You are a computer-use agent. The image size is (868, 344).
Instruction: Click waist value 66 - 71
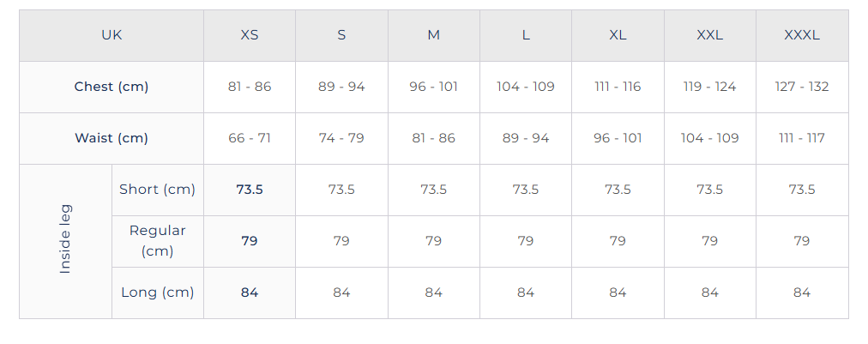(x=250, y=138)
